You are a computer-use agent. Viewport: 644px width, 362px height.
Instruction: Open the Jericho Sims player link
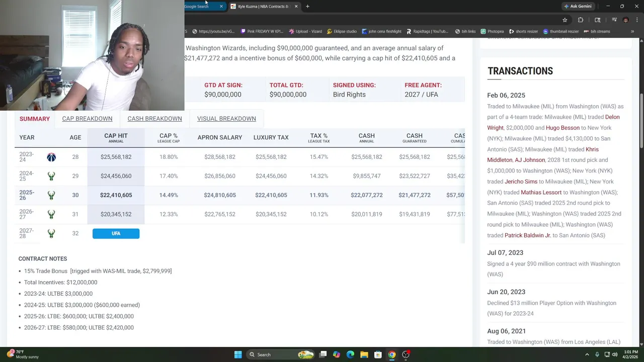coord(521,182)
